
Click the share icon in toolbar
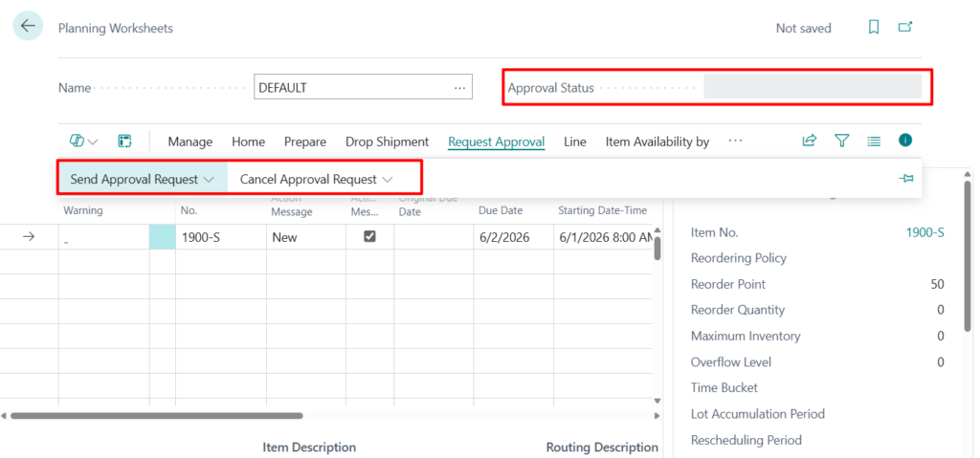tap(809, 141)
